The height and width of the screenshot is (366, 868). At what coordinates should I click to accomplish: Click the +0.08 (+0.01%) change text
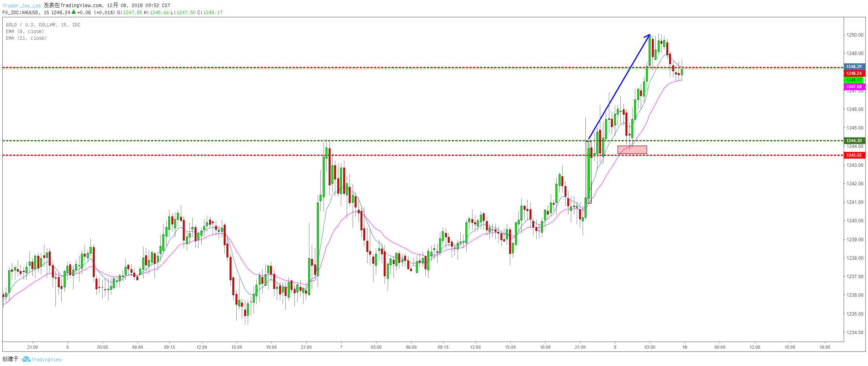pyautogui.click(x=96, y=13)
